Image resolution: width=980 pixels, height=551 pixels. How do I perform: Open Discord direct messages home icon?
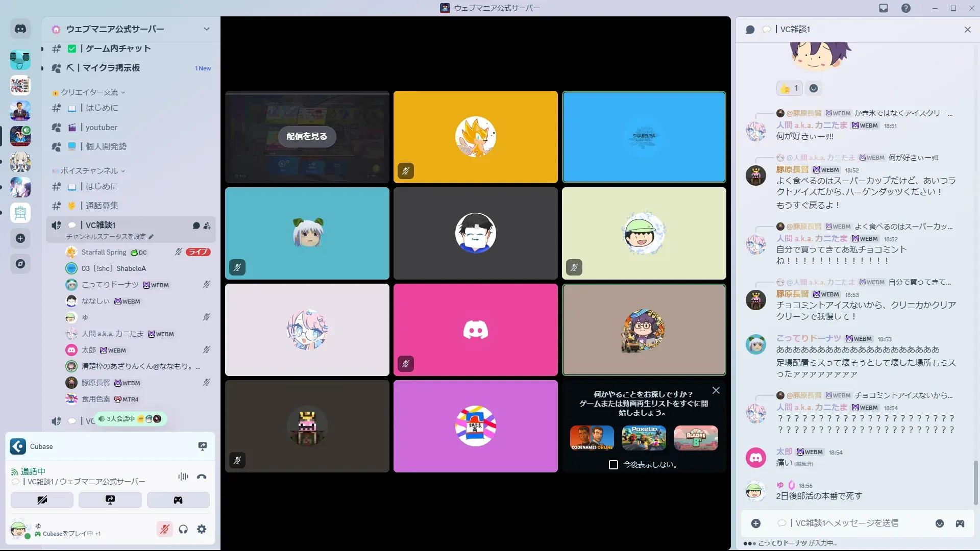[20, 29]
